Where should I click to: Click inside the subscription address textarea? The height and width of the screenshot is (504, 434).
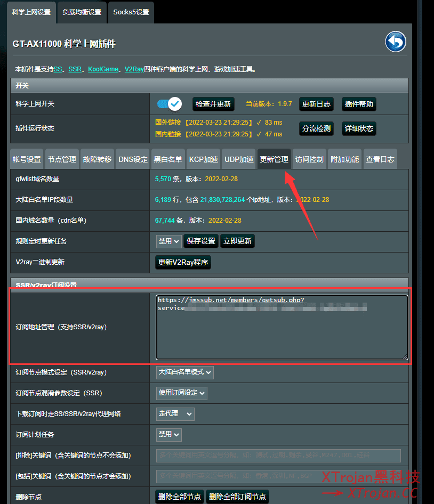pyautogui.click(x=282, y=327)
